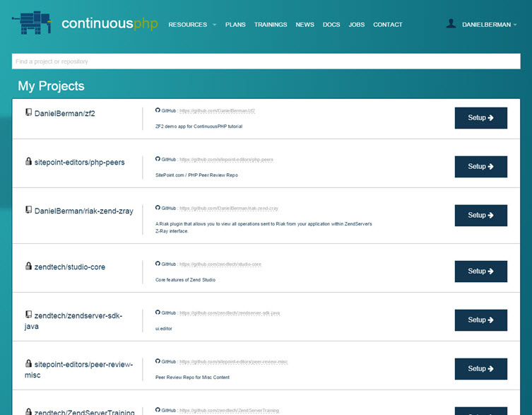Image resolution: width=532 pixels, height=415 pixels.
Task: Click the repo icon beside zendtech/zendserver-sdk-java
Action: (x=29, y=314)
